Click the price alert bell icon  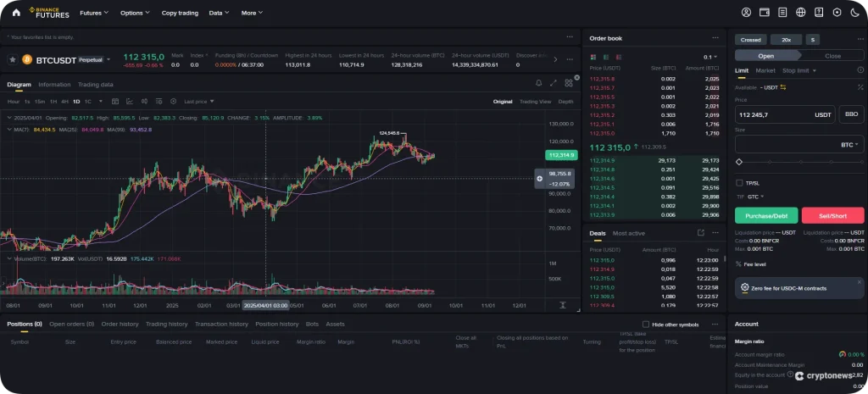[538, 83]
